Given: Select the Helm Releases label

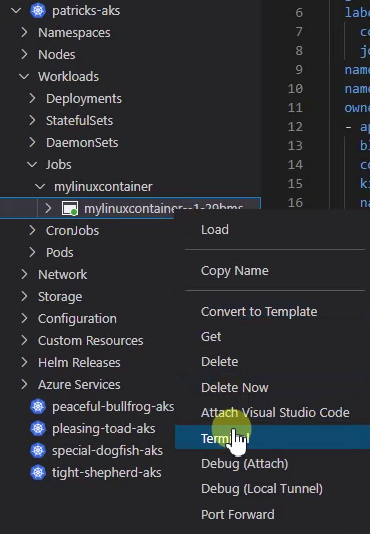Looking at the screenshot, I should pos(79,363).
